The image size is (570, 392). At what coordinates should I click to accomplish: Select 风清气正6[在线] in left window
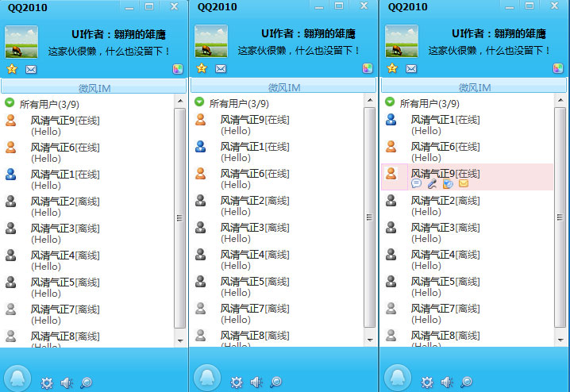point(87,152)
